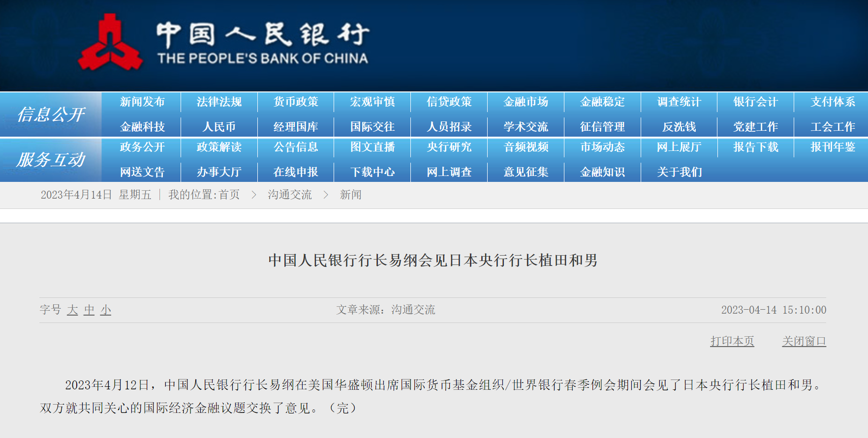Click the 服务互动 section header
The height and width of the screenshot is (438, 868).
pos(51,160)
